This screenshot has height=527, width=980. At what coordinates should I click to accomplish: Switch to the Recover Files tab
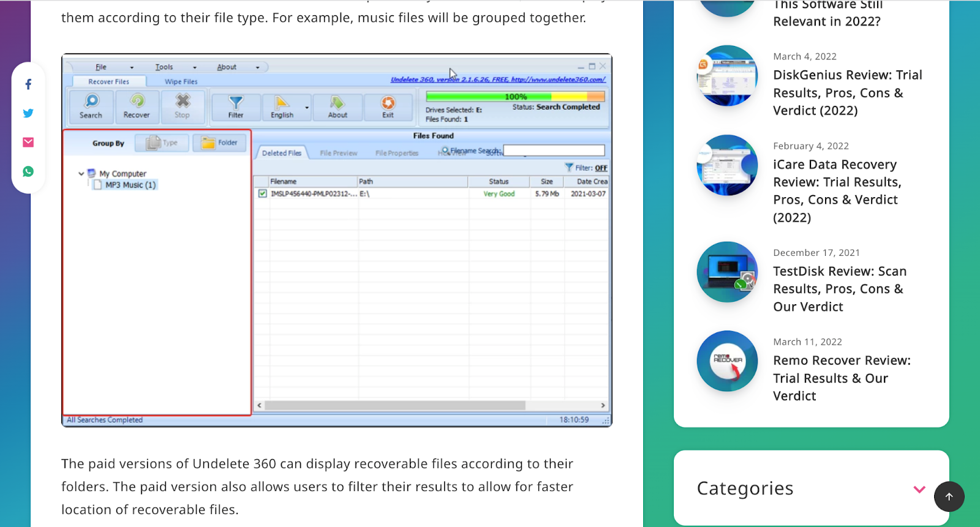(x=109, y=81)
